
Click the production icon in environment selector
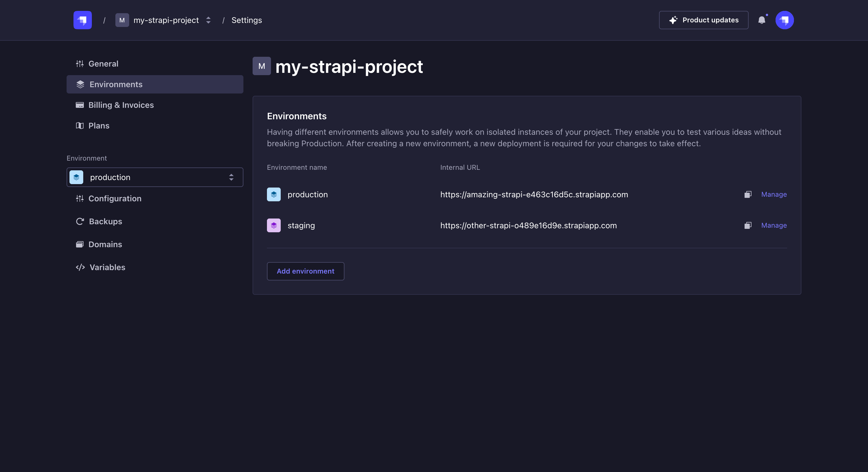[x=76, y=177]
